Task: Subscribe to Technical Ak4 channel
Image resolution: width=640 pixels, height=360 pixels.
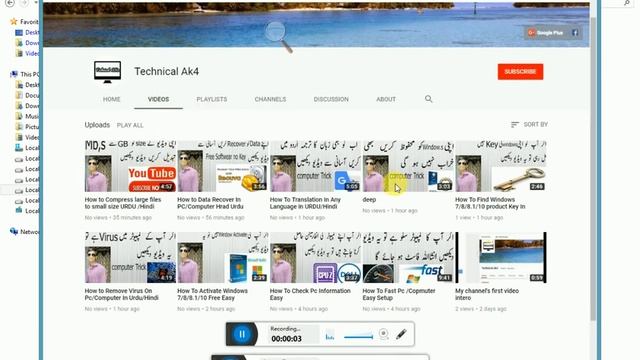Action: click(520, 72)
